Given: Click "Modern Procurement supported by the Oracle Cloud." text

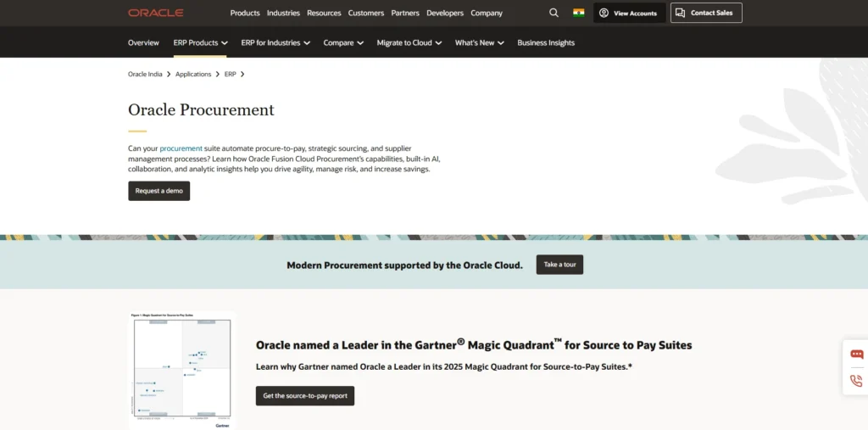Looking at the screenshot, I should [x=404, y=265].
